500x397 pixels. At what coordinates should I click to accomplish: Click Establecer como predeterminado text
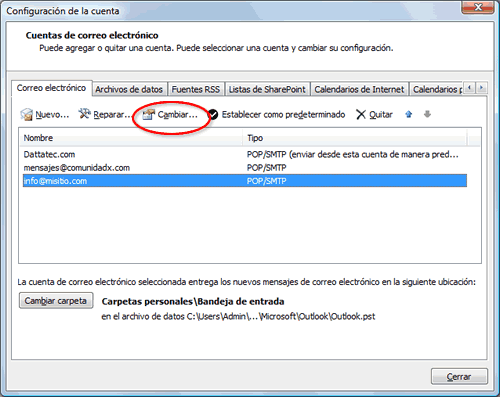(283, 115)
